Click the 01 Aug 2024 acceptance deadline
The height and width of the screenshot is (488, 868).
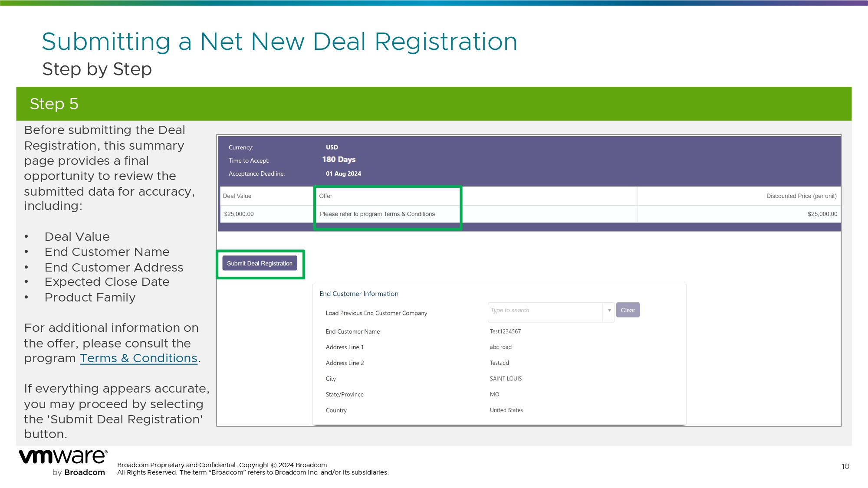point(343,174)
